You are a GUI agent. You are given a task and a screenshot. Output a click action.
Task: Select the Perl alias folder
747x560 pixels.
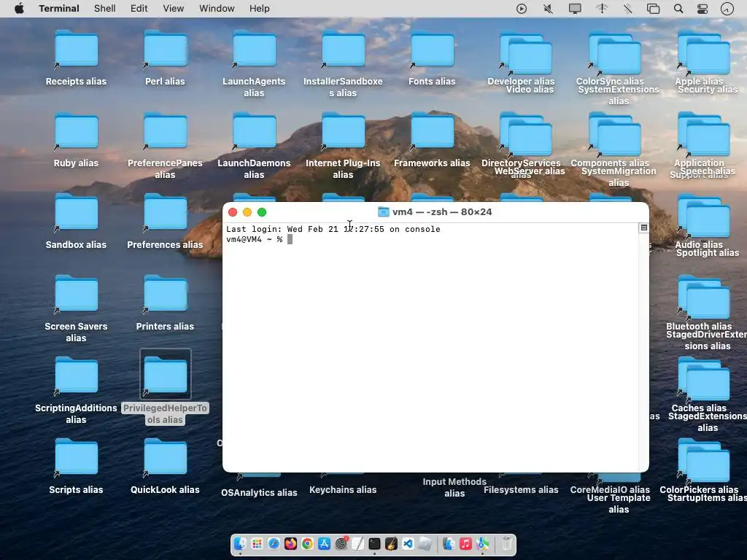(166, 50)
